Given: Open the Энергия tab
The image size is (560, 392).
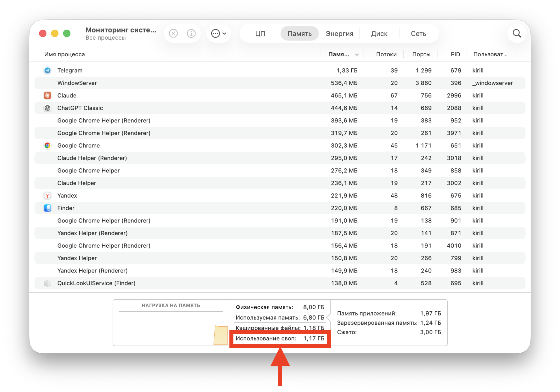Looking at the screenshot, I should (x=339, y=34).
